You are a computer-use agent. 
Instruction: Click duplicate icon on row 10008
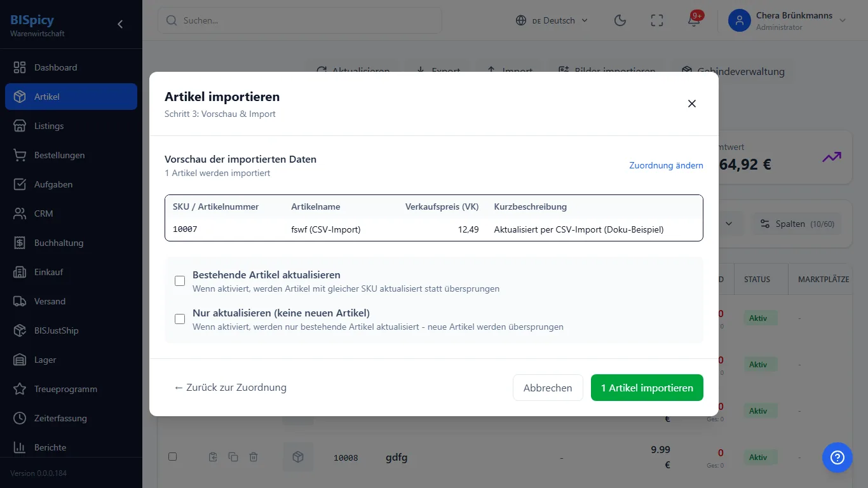click(x=233, y=457)
